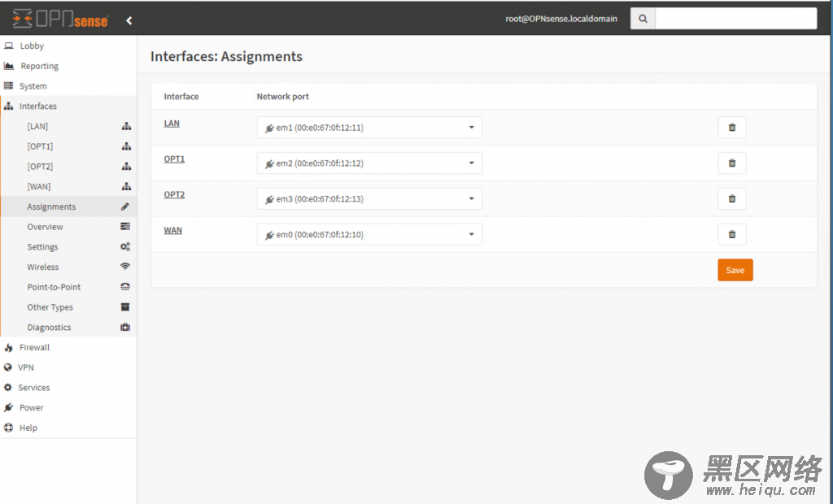Open OPT2 network port dropdown em3
The image size is (833, 504).
(369, 198)
